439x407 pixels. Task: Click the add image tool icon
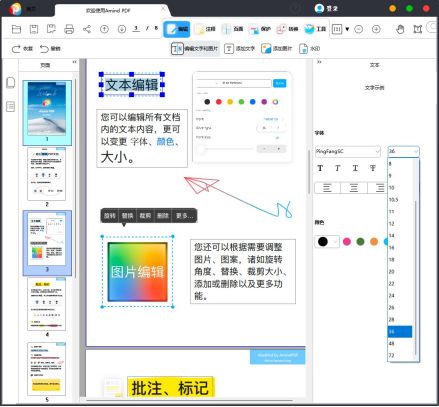click(266, 49)
